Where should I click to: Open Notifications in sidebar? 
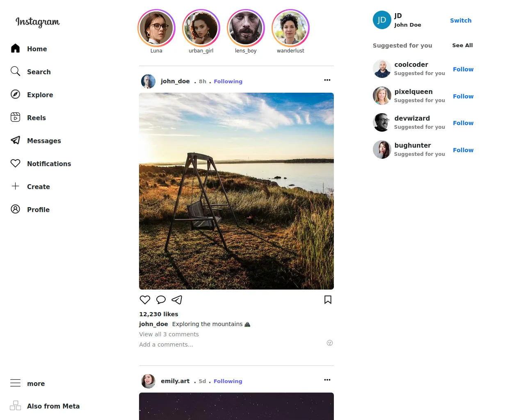pyautogui.click(x=49, y=164)
